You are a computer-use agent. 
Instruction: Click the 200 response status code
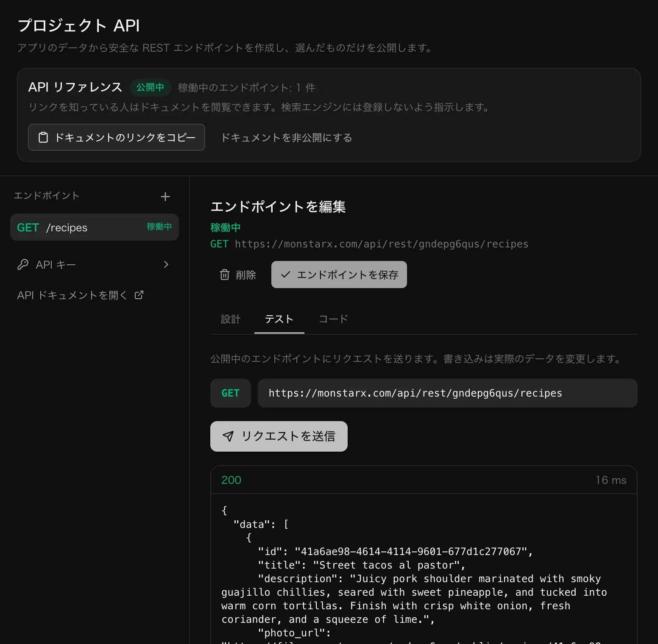click(231, 480)
